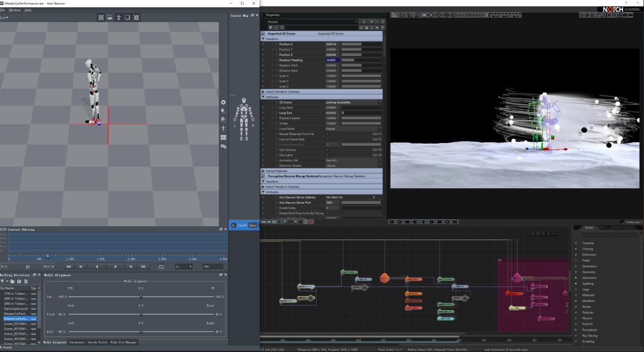The image size is (644, 352).
Task: Click the orange circular node in Notch nodegraph
Action: (384, 278)
